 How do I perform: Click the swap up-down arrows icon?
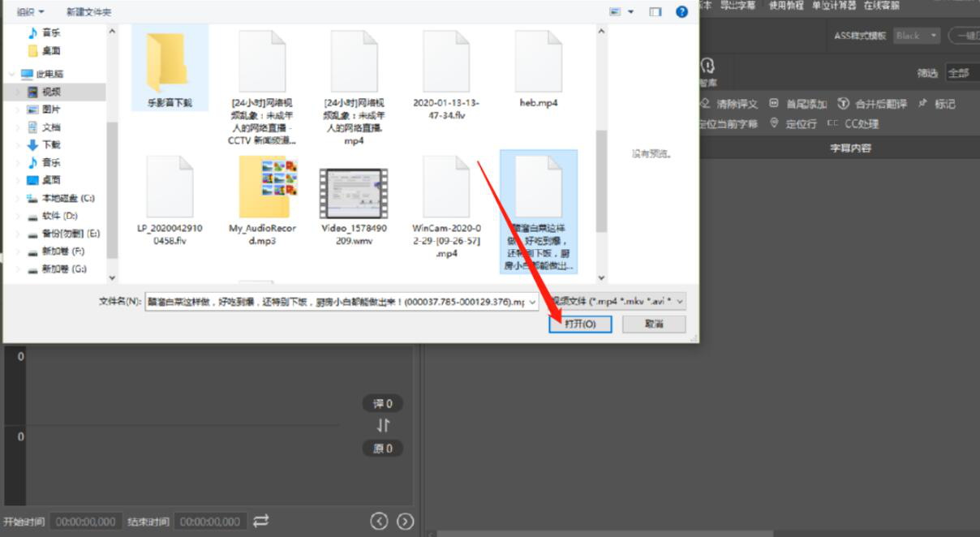point(383,426)
